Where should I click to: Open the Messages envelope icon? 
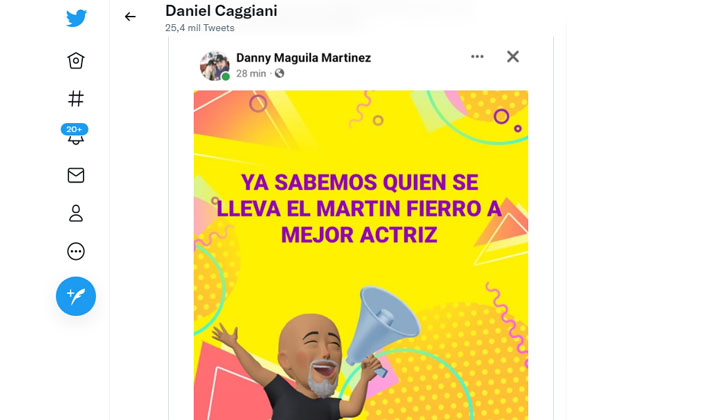(76, 175)
